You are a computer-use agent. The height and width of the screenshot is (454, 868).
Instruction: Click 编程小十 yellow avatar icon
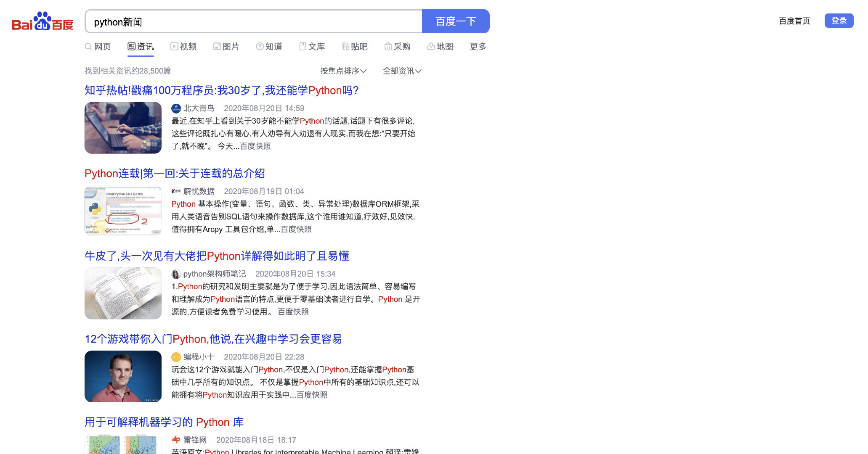pyautogui.click(x=176, y=357)
